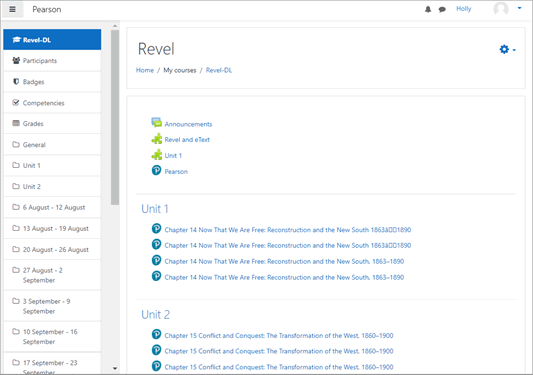Open the Pearson activity link

(x=176, y=172)
